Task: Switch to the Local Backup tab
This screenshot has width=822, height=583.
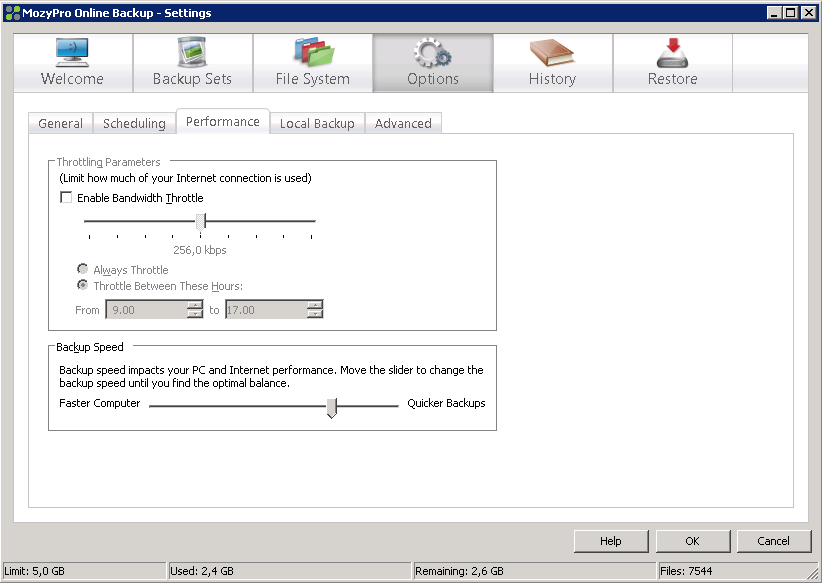Action: coord(317,123)
